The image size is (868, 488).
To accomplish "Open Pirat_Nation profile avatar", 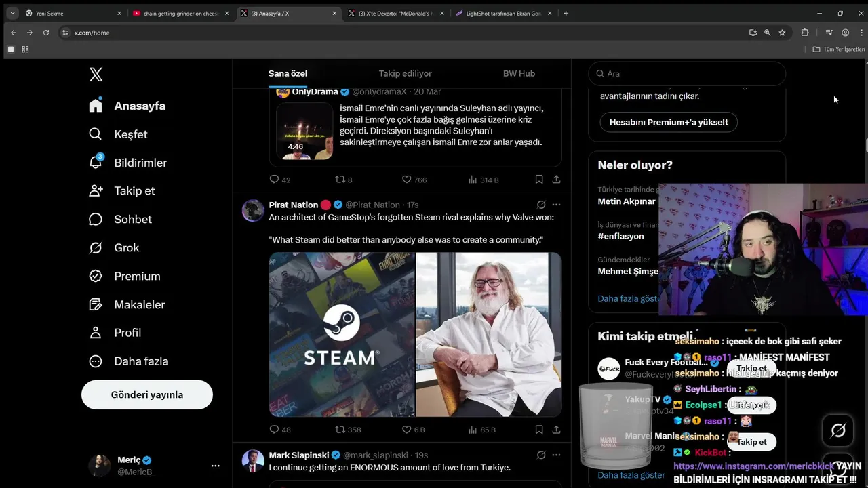I will [x=254, y=211].
